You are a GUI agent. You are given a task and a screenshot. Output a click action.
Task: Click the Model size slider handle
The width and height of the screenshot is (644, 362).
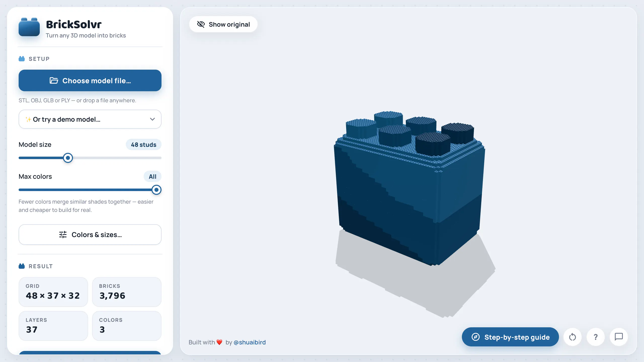(68, 158)
